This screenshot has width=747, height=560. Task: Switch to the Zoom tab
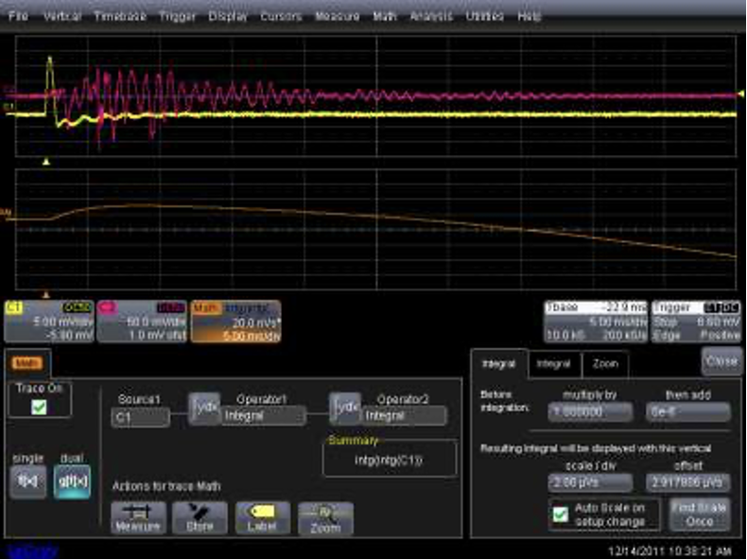coord(604,363)
